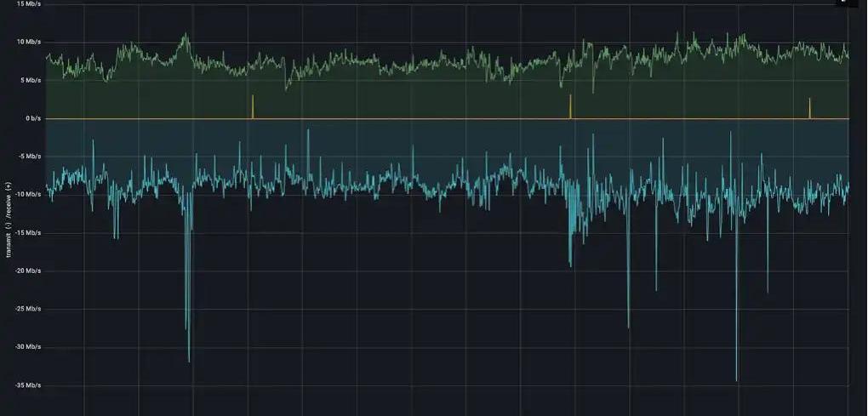This screenshot has width=868, height=416.
Task: Select the 5 Mb/s axis tick label
Action: [x=30, y=80]
